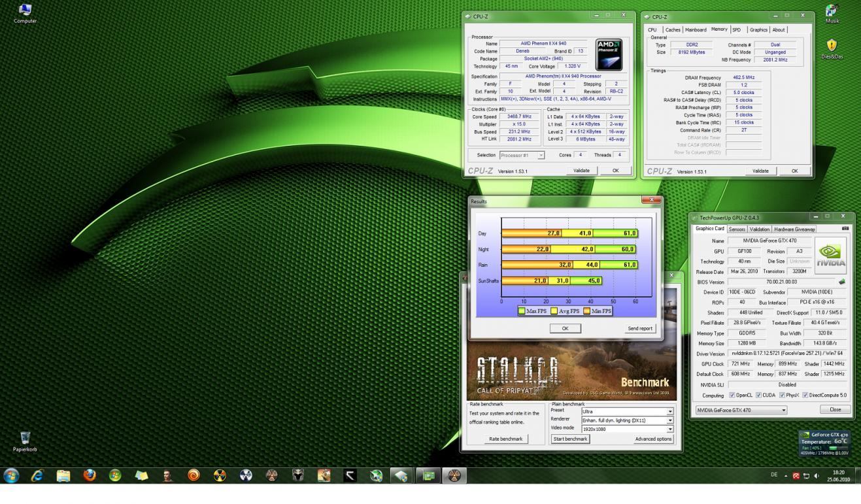Screen dimensions: 861x504
Task: Click Close button in GPU-Z
Action: click(x=836, y=409)
